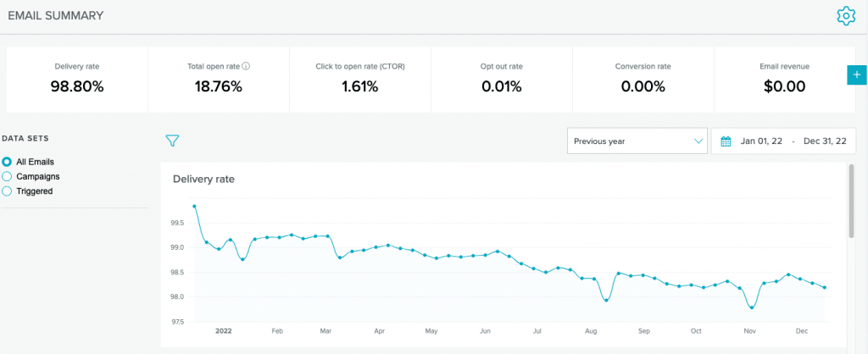Open the Delivery rate metric card
Viewport: 868px width, 354px height.
(x=77, y=79)
